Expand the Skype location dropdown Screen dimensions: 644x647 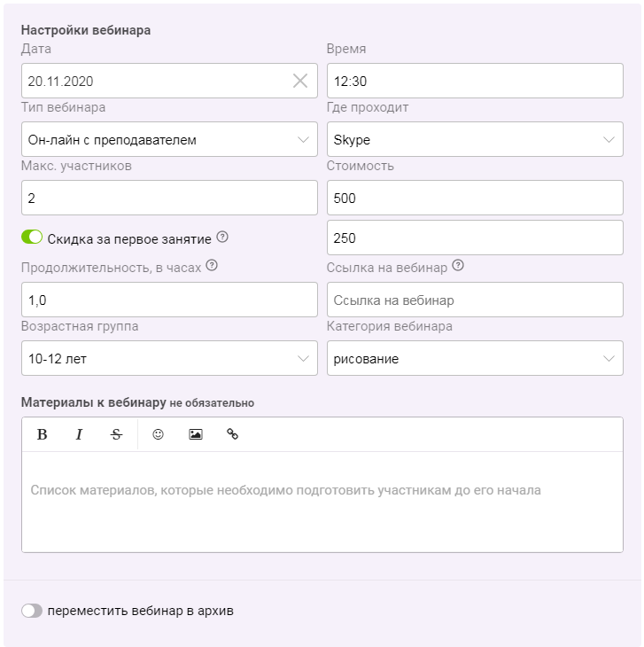475,139
